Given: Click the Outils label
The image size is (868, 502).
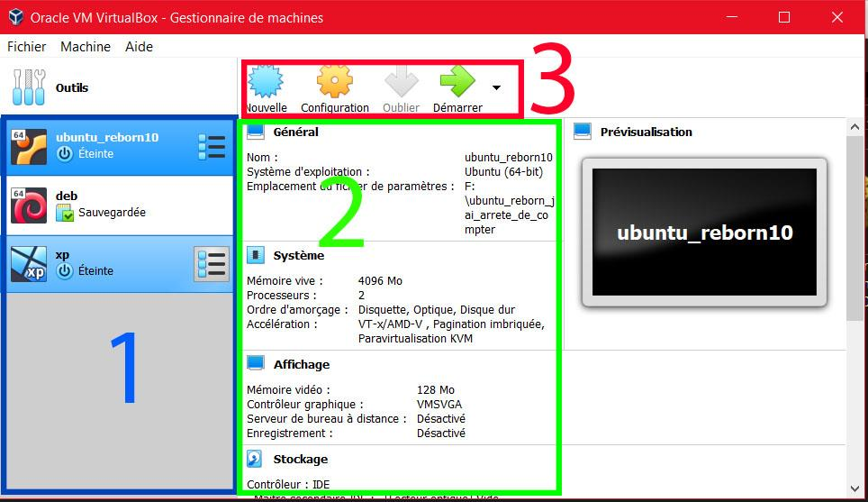Looking at the screenshot, I should pos(72,87).
